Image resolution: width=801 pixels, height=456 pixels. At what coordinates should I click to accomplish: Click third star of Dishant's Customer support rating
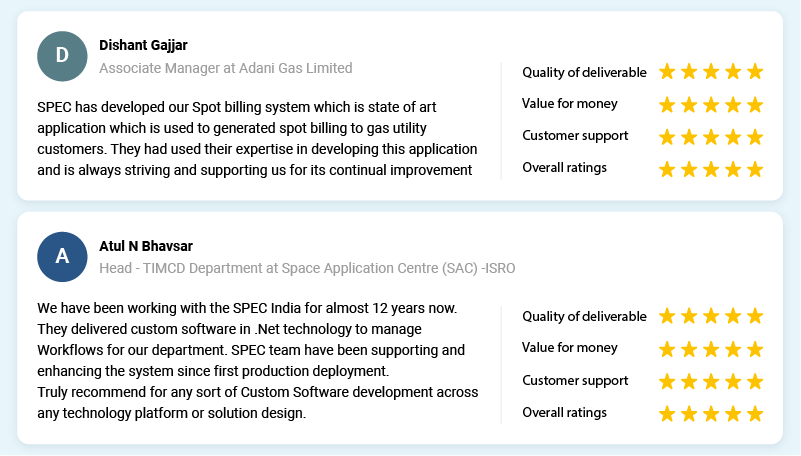[711, 137]
